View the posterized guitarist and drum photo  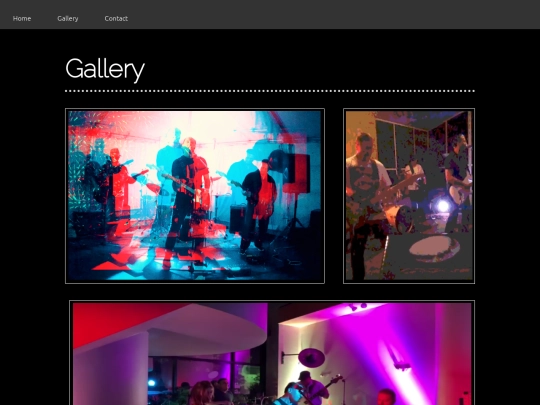click(409, 196)
